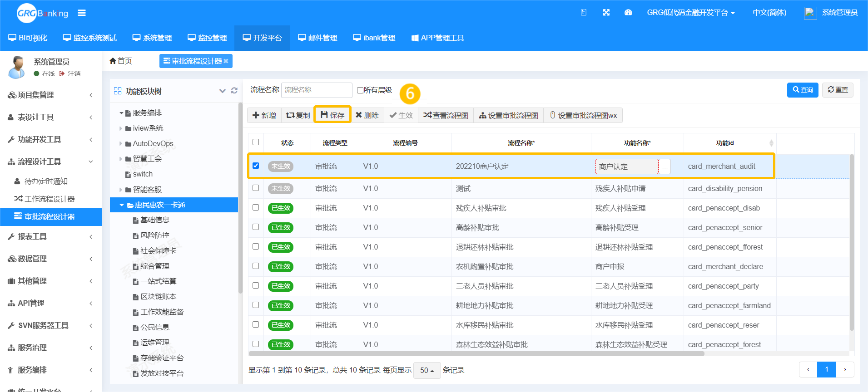Click the logout (注销) icon
Viewport: 868px width, 392px height.
62,73
